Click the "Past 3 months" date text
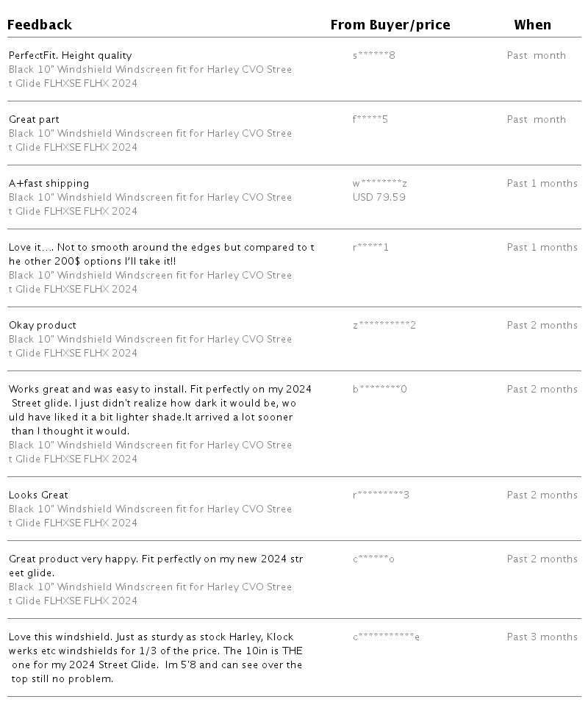The height and width of the screenshot is (727, 588). 542,637
